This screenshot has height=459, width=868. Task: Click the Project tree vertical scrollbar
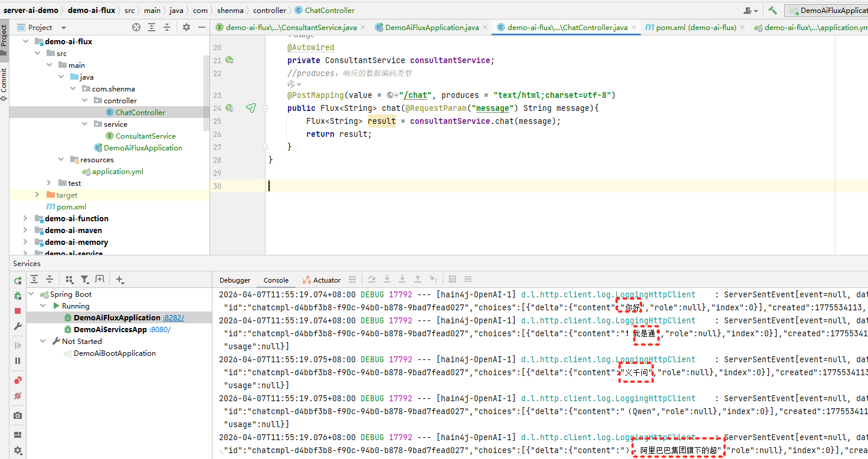(207, 91)
